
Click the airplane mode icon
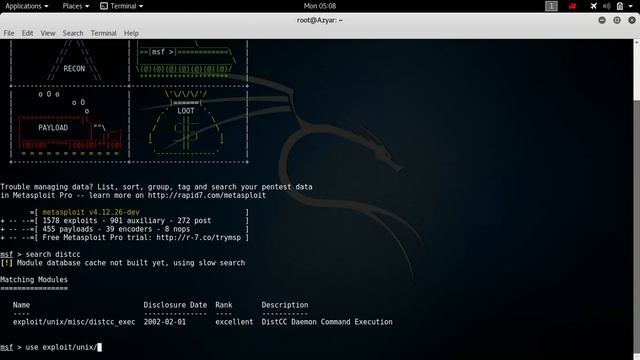593,6
